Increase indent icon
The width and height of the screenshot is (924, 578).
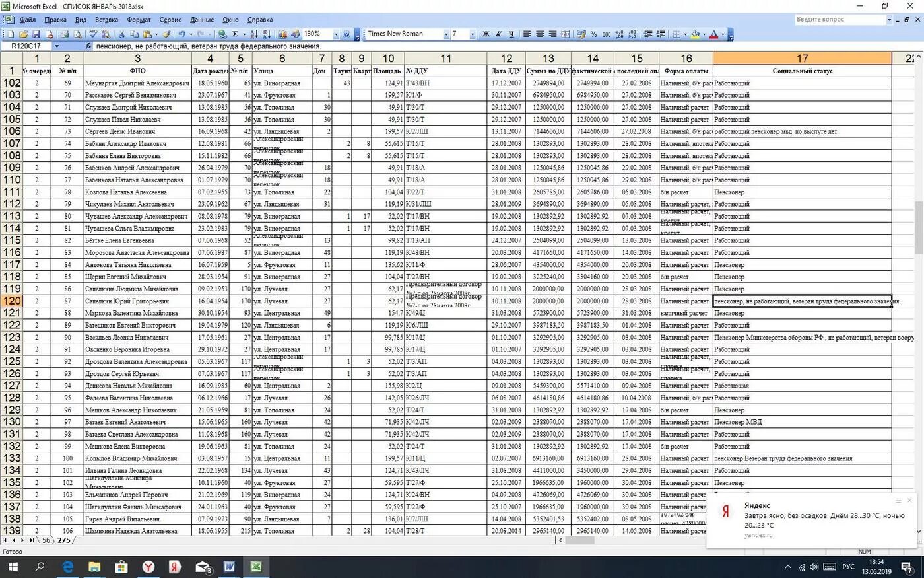coord(661,34)
